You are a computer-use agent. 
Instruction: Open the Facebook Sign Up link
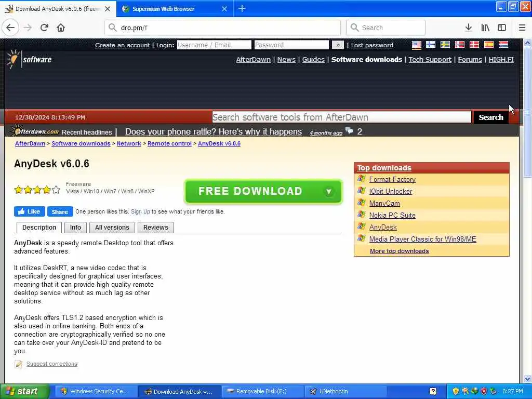click(x=140, y=211)
